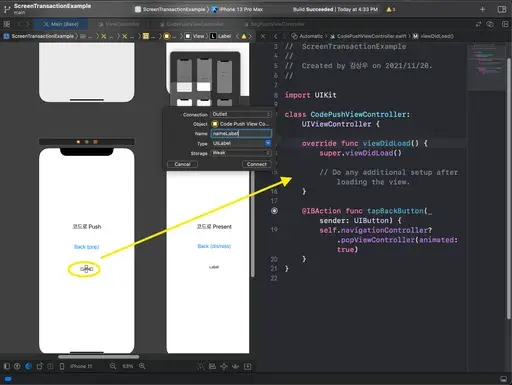This screenshot has width=512, height=385.
Task: Click the accessibility adjustments icon in the bottom bar
Action: [x=17, y=366]
